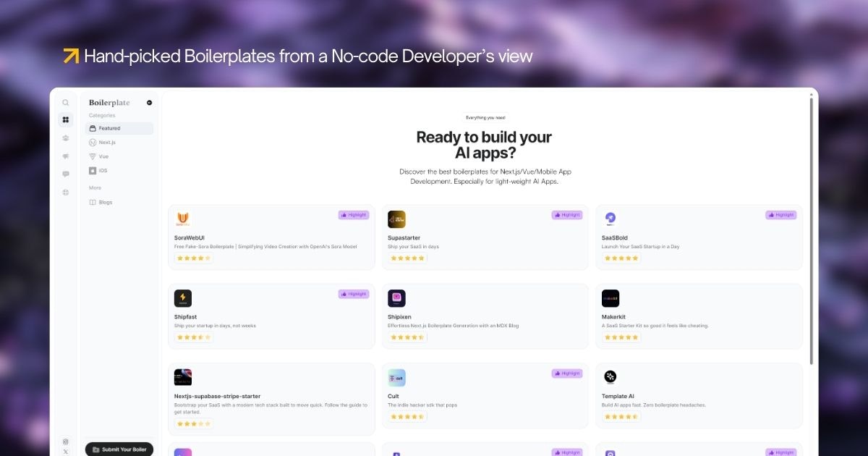
Task: Click the star rating on Shipixen card
Action: (x=407, y=337)
